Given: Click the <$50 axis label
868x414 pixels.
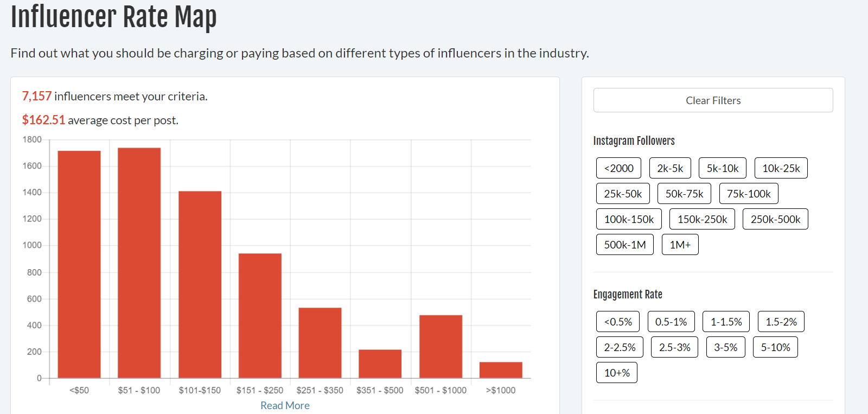Looking at the screenshot, I should click(x=79, y=390).
